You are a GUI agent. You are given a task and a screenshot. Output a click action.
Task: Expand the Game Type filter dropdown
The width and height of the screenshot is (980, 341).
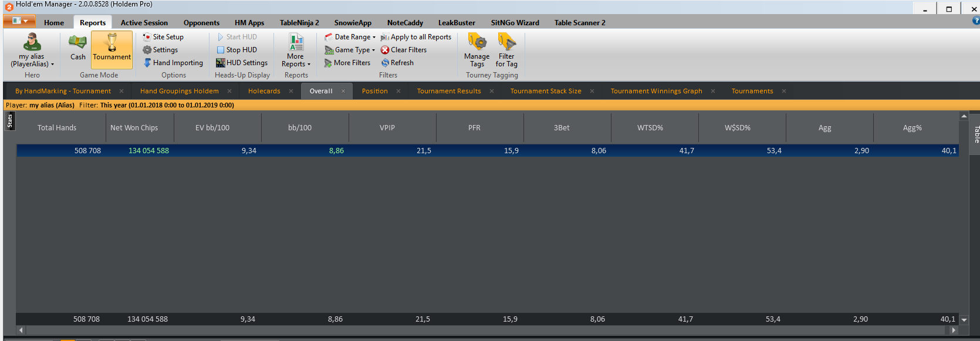click(x=350, y=50)
